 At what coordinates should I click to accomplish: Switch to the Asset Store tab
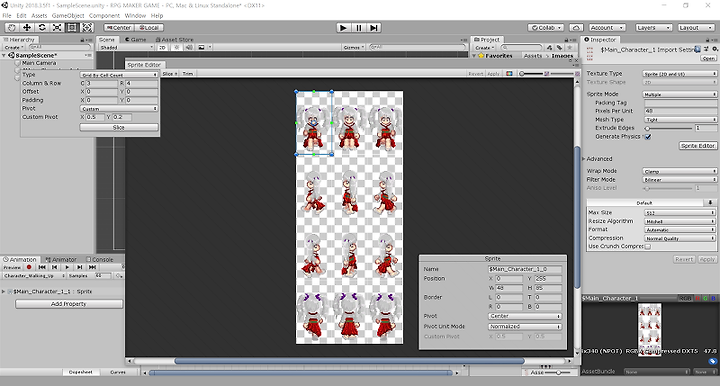coord(174,40)
